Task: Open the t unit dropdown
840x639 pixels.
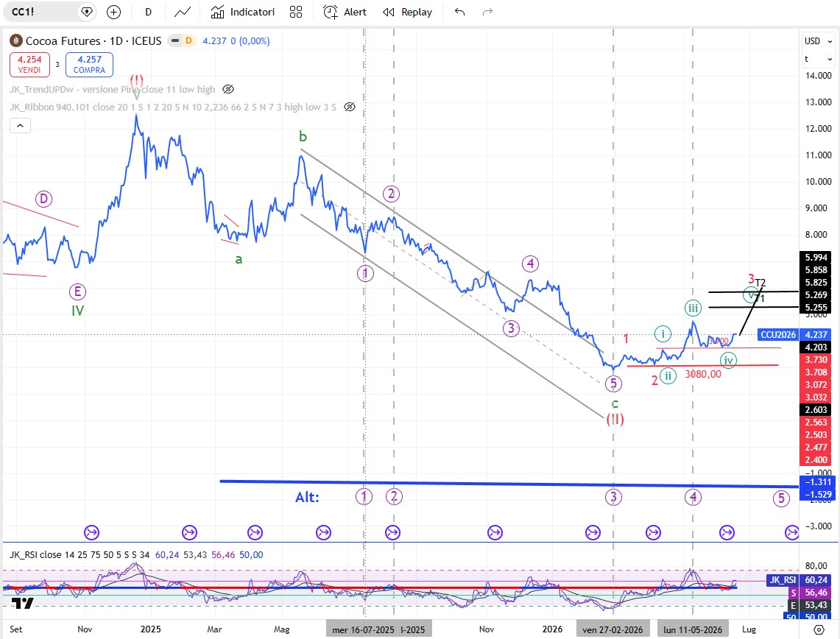Action: [818, 59]
